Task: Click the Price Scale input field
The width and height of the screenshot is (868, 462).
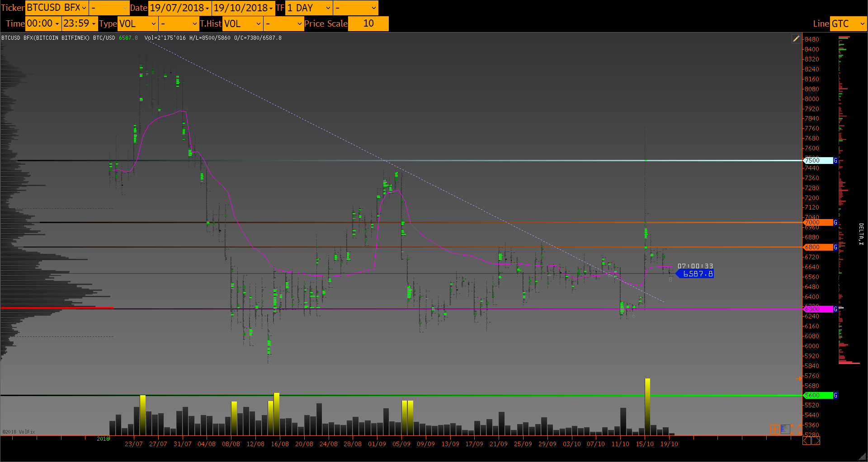Action: click(368, 23)
